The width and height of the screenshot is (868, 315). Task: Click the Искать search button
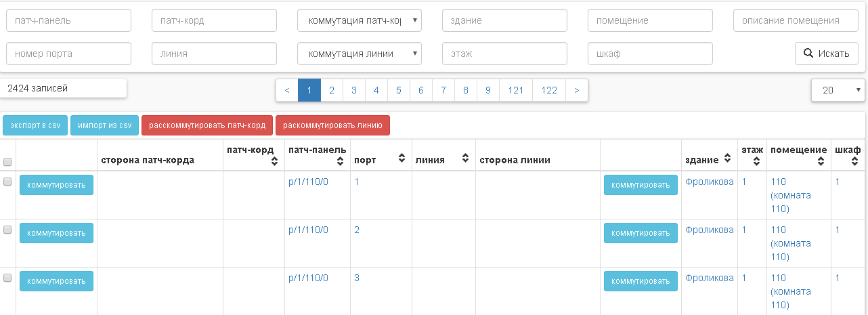pyautogui.click(x=826, y=54)
